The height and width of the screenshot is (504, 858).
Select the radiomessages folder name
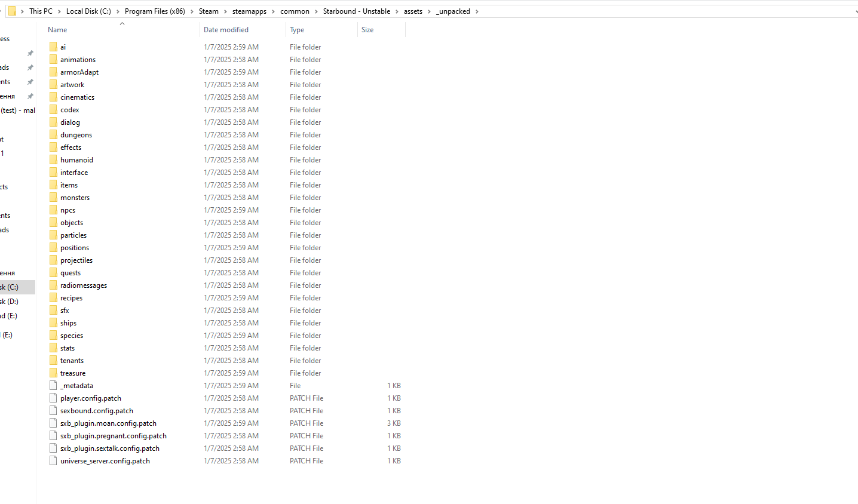point(84,285)
